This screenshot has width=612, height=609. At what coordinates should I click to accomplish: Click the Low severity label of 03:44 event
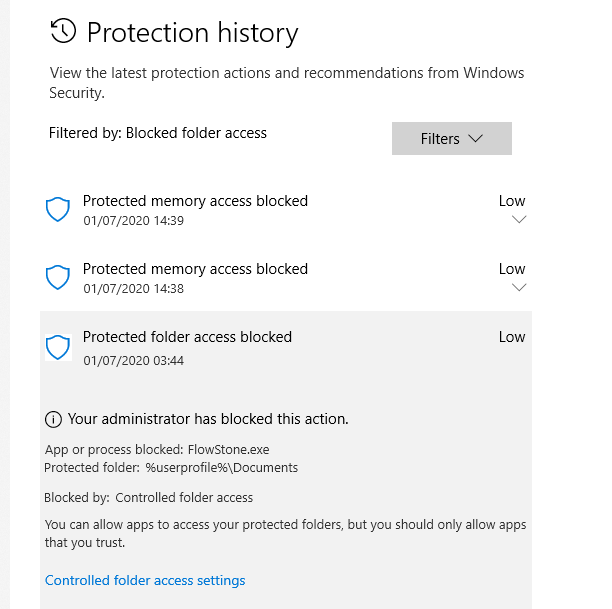click(512, 337)
